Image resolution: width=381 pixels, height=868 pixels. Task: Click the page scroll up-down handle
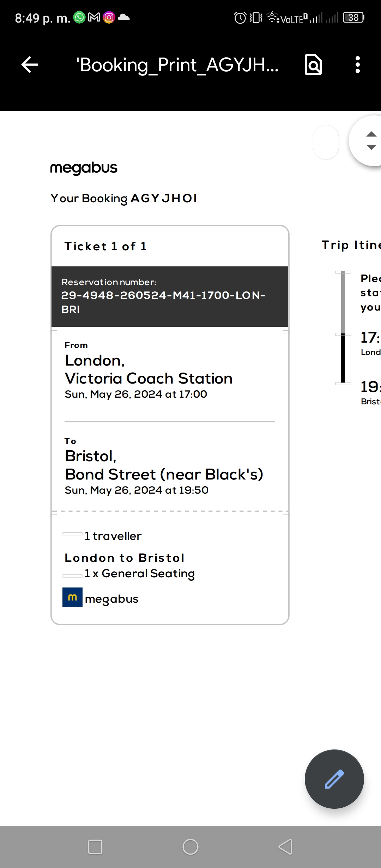(x=366, y=140)
